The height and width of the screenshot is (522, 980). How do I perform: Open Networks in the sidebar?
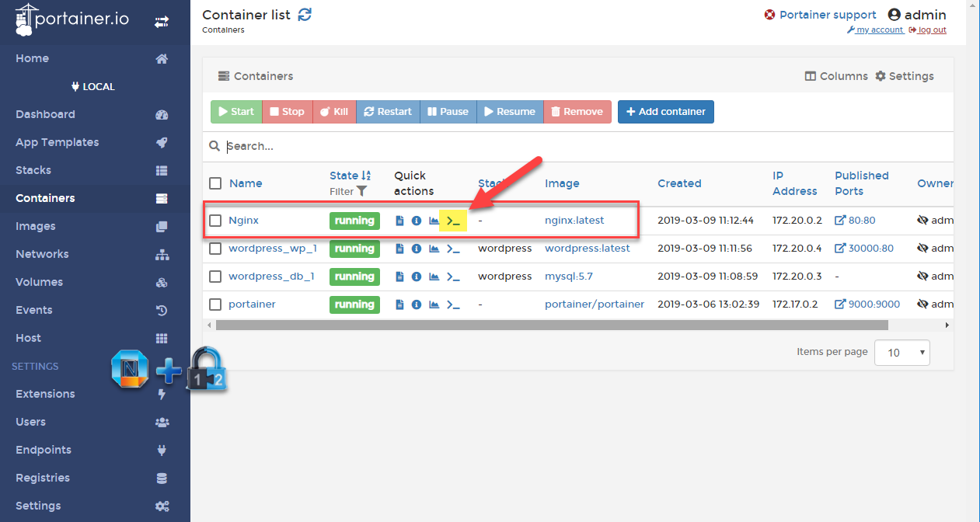pos(95,254)
